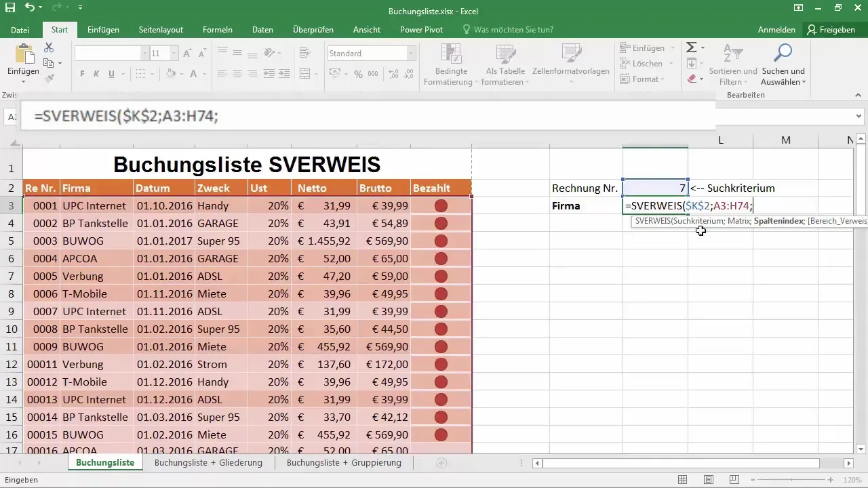The height and width of the screenshot is (488, 868).
Task: Toggle underline formatting (U)
Action: (113, 74)
